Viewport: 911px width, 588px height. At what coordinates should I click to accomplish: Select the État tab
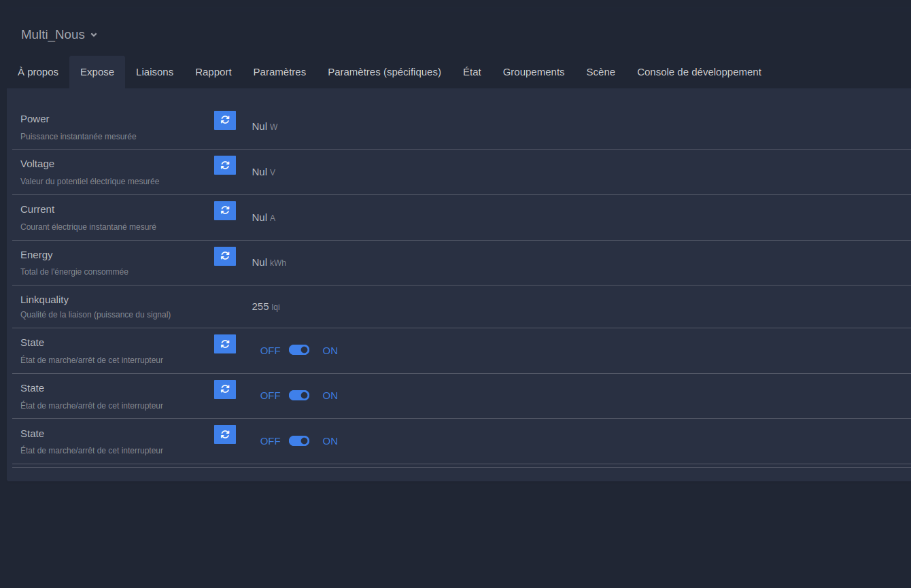[472, 72]
